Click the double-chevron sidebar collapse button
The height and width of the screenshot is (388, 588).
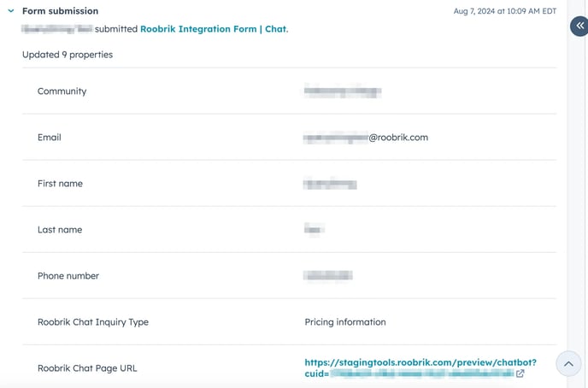[579, 26]
